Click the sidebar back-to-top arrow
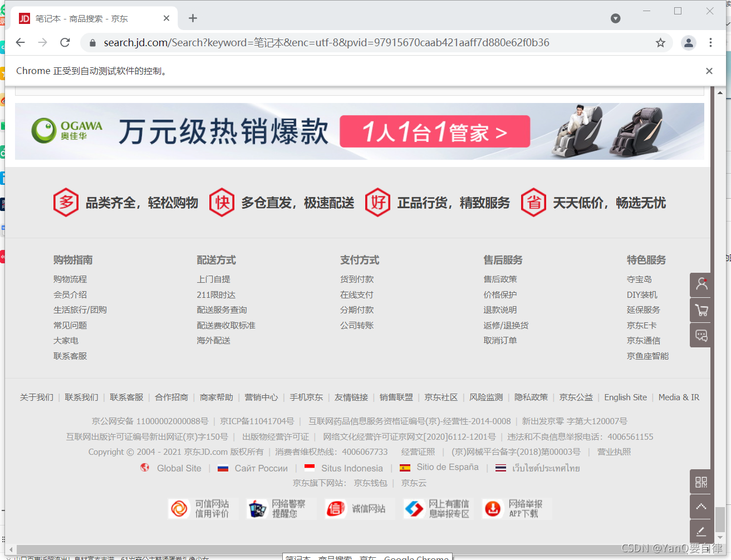 click(x=701, y=507)
